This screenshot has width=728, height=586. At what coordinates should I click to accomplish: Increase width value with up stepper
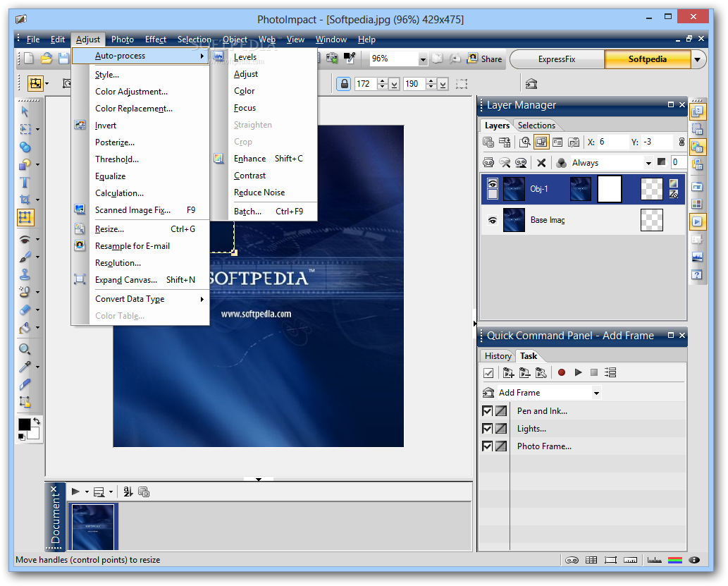tap(383, 81)
